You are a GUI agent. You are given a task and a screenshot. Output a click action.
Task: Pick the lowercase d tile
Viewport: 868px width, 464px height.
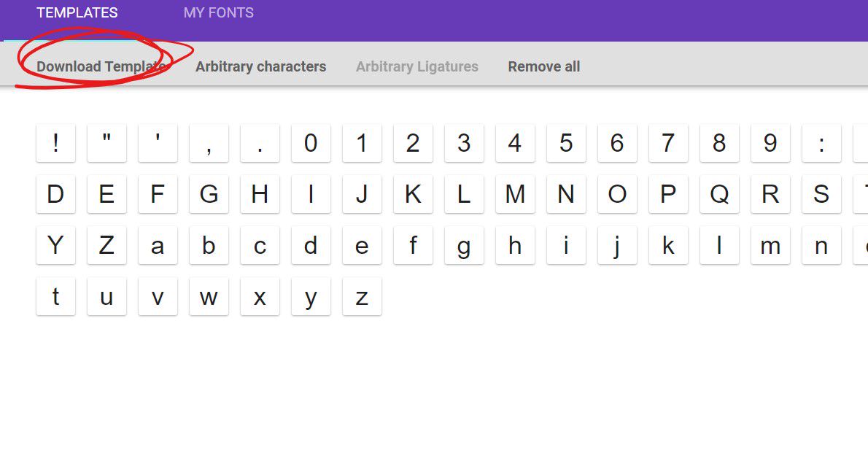pos(311,245)
